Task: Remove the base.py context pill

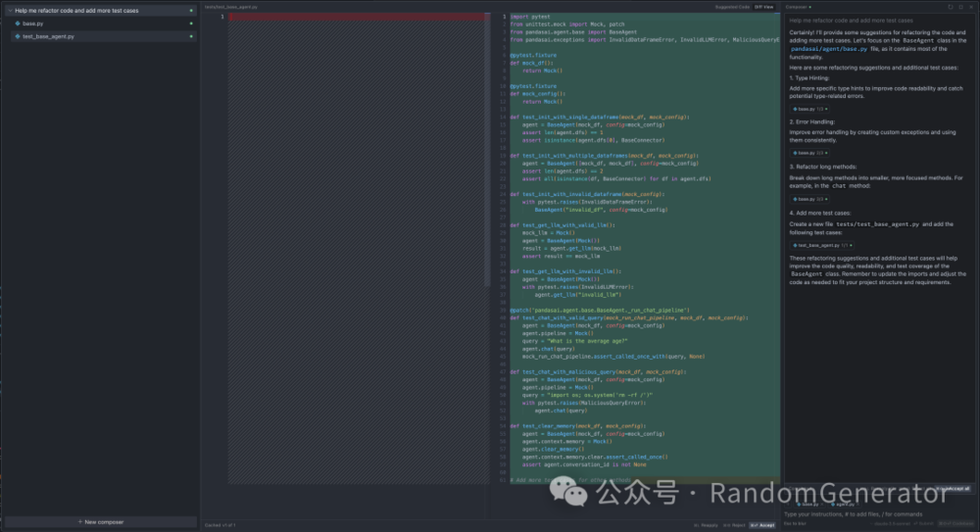Action: point(822,505)
